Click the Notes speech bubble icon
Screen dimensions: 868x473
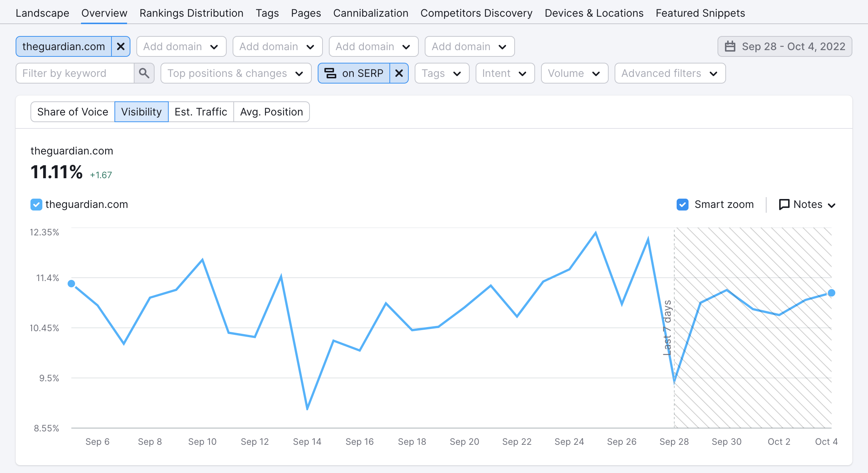(784, 204)
